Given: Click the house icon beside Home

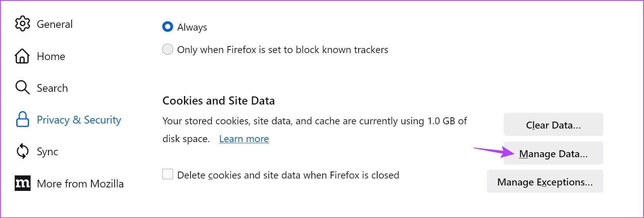Looking at the screenshot, I should (x=22, y=56).
